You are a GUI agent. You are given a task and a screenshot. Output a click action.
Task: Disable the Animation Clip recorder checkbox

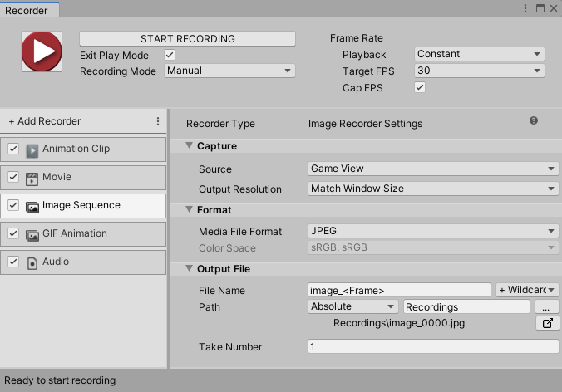coord(13,149)
